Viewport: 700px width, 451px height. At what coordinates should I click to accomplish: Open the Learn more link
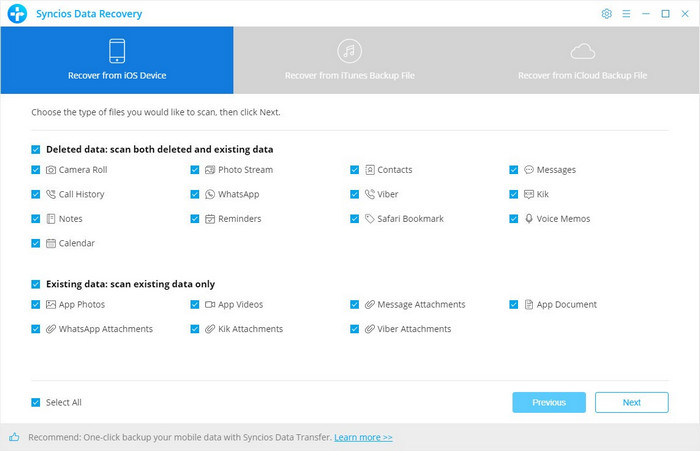point(363,438)
